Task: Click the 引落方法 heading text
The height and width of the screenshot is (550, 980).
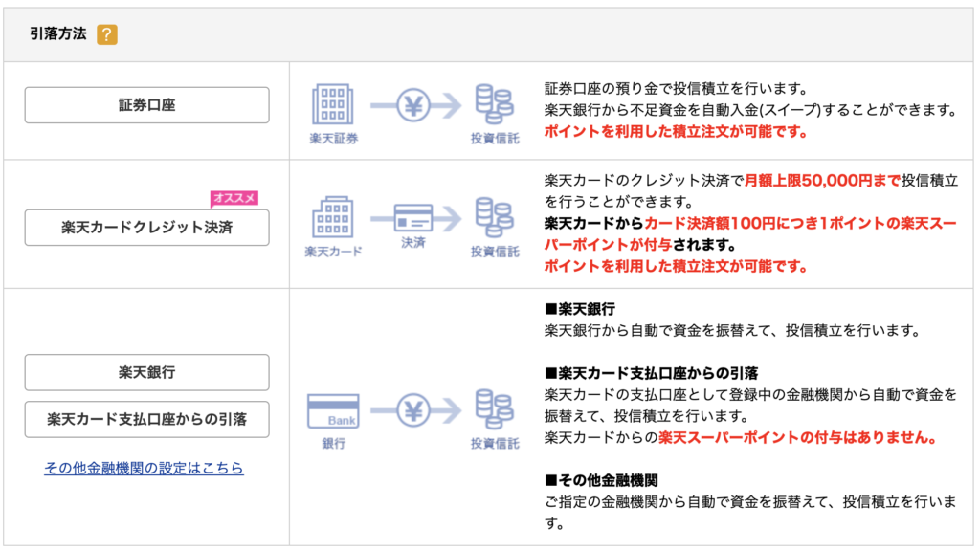Action: [x=58, y=33]
